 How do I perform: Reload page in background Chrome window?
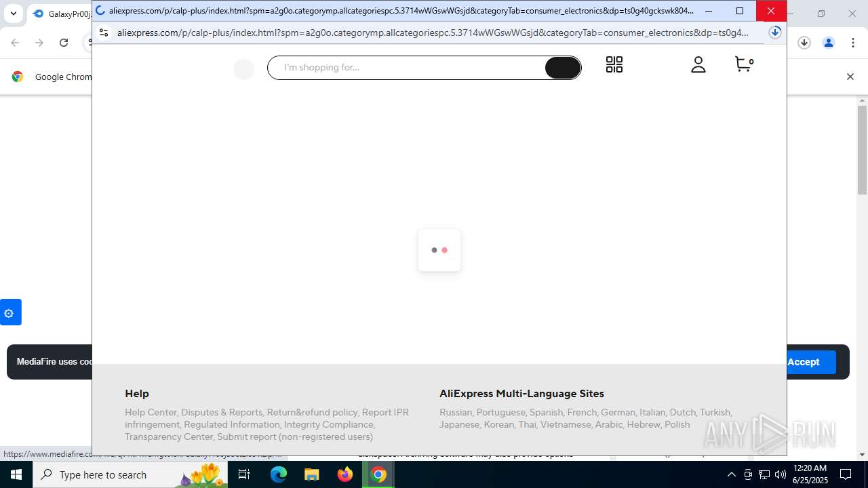pos(64,43)
